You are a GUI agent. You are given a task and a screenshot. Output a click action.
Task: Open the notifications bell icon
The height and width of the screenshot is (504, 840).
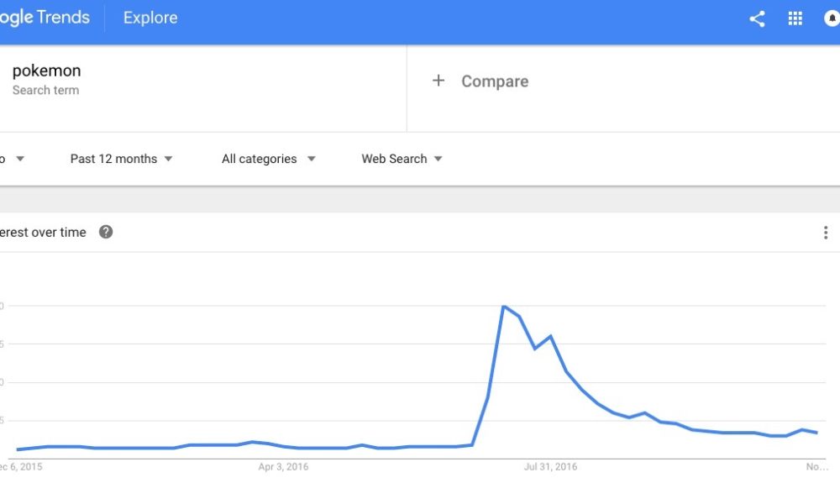coord(832,18)
